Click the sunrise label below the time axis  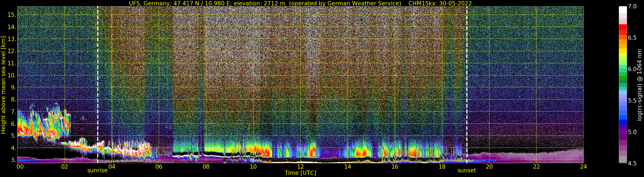pos(97,171)
